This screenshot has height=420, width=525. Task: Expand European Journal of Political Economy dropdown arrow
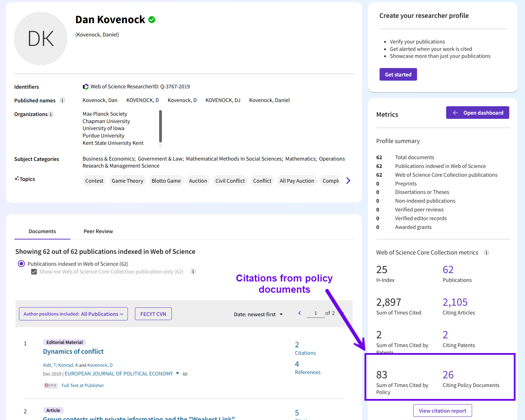178,373
